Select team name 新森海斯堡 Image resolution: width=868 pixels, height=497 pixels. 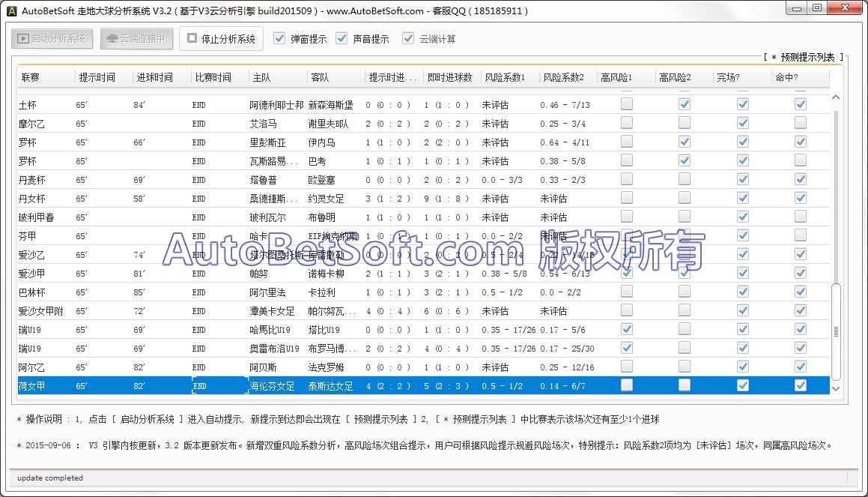click(x=330, y=105)
